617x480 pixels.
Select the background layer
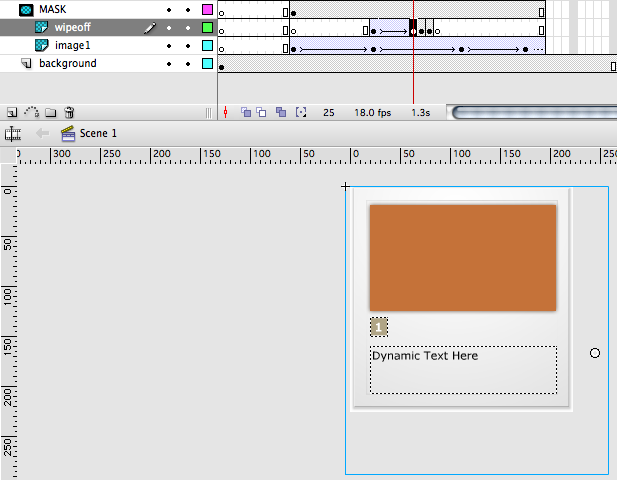108,63
